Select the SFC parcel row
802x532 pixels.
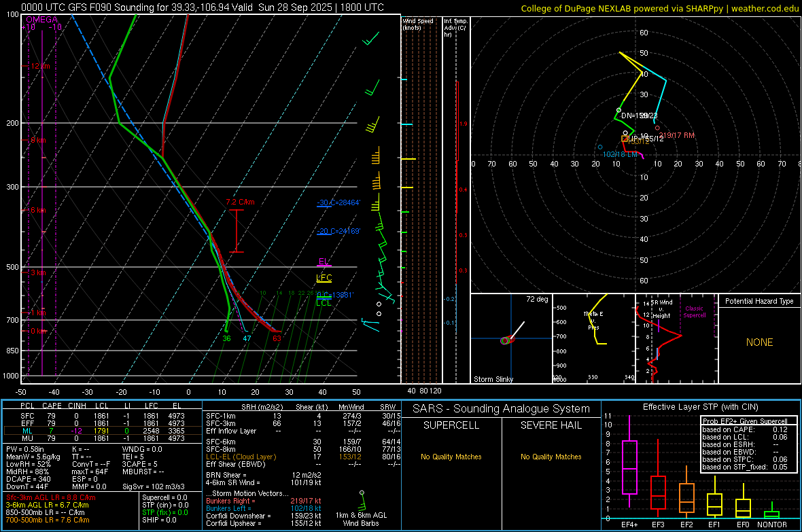pos(103,416)
